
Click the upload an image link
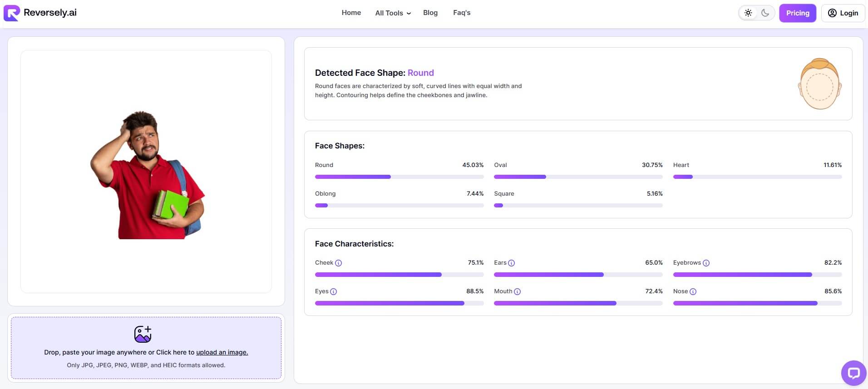222,352
